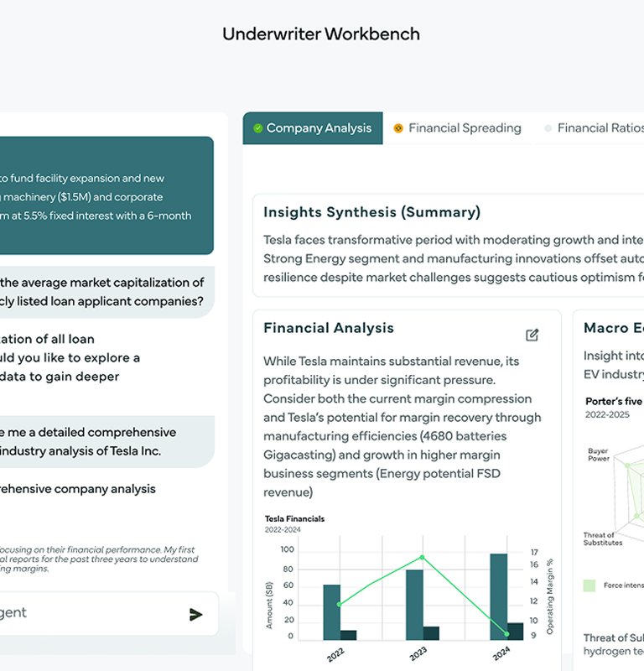Click the 2023 revenue bar in chart
This screenshot has width=644, height=671.
(414, 605)
